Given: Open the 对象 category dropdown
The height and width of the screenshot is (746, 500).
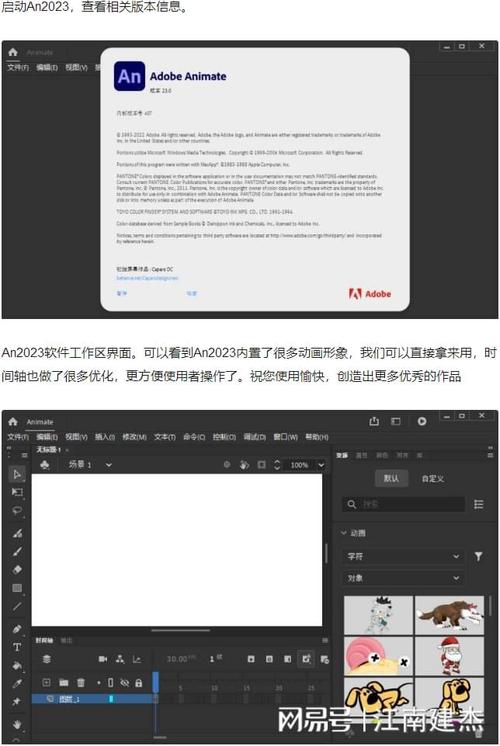Looking at the screenshot, I should click(403, 578).
